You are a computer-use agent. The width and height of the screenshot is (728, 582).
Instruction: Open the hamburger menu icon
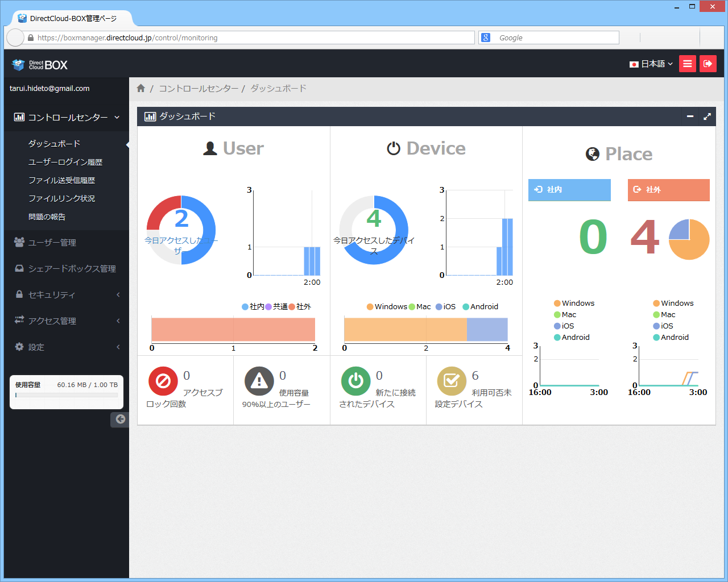coord(687,64)
